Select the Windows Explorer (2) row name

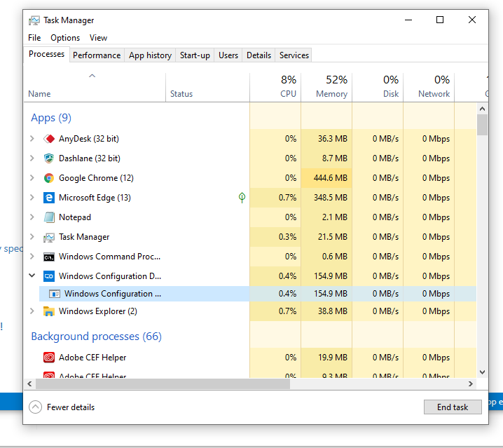pos(98,311)
